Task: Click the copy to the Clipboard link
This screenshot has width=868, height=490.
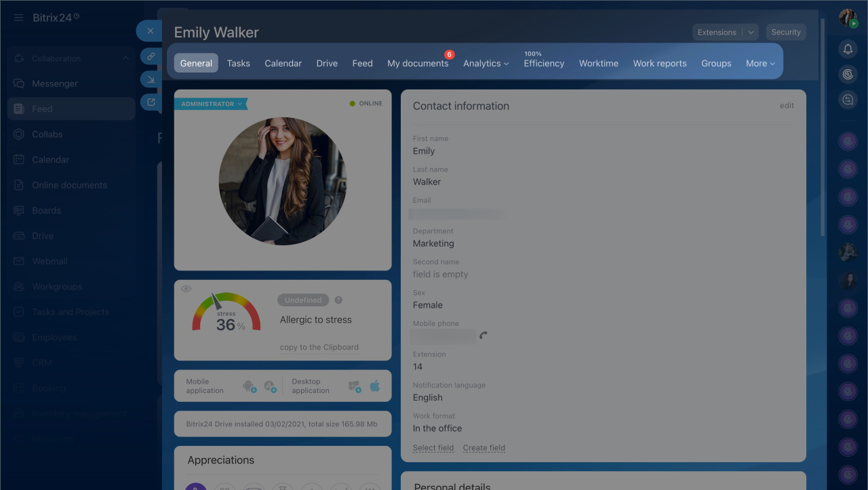Action: 319,347
